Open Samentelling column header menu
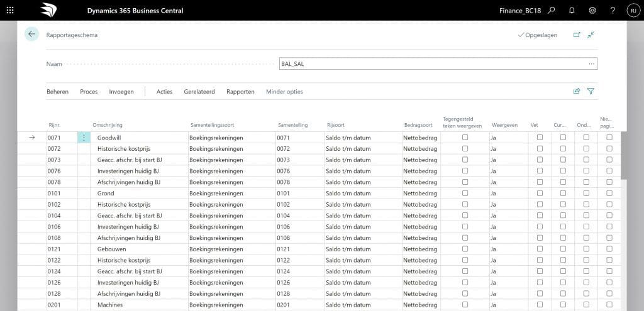Image resolution: width=644 pixels, height=311 pixels. click(292, 125)
